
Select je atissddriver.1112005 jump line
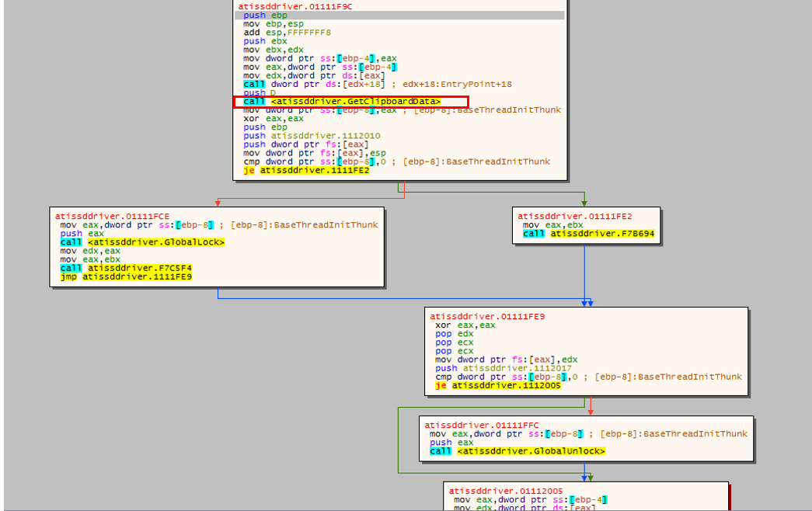tap(497, 386)
